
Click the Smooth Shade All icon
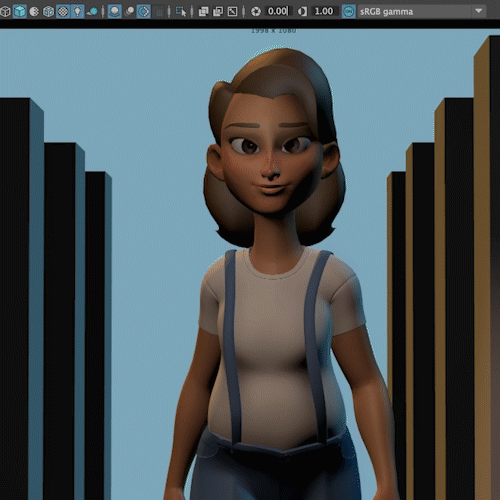(x=19, y=12)
